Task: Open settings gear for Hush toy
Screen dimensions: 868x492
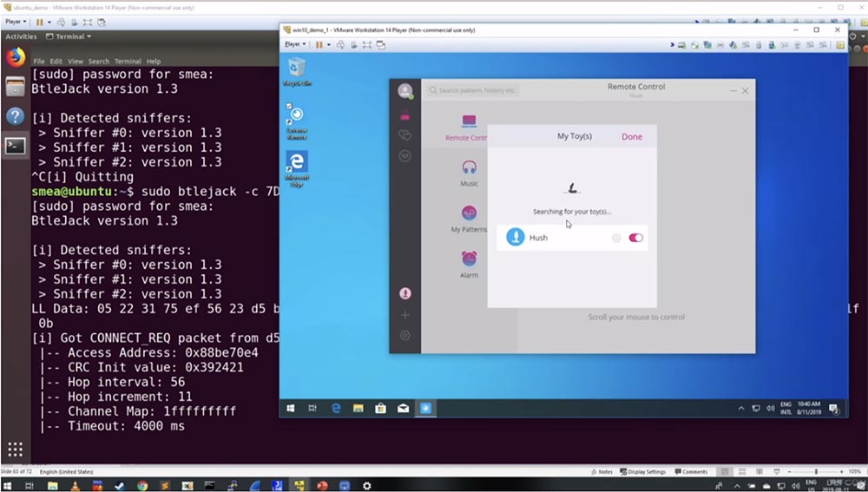Action: pyautogui.click(x=616, y=238)
